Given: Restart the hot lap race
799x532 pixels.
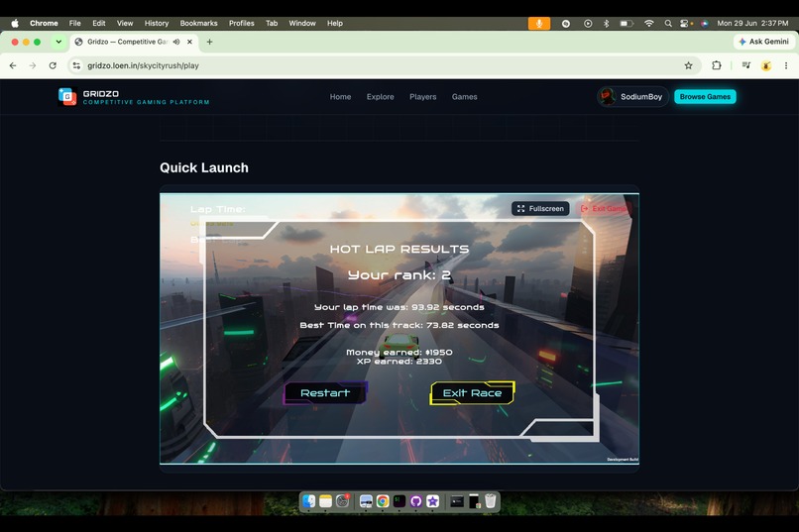Looking at the screenshot, I should coord(325,393).
